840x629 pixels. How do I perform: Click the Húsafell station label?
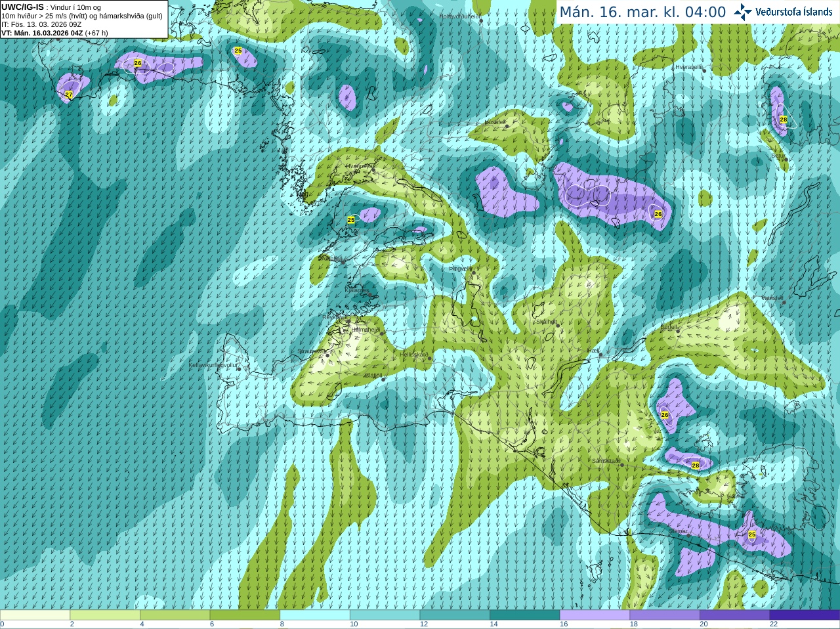[495, 122]
